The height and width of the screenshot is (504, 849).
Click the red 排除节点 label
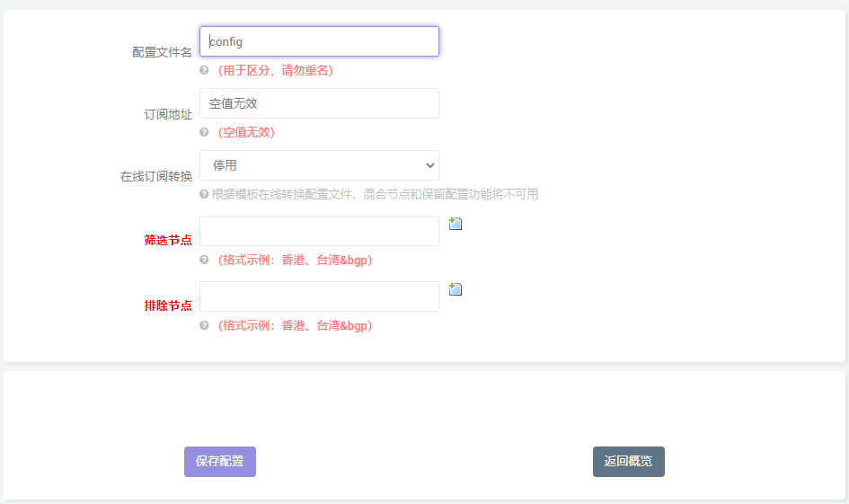point(168,305)
